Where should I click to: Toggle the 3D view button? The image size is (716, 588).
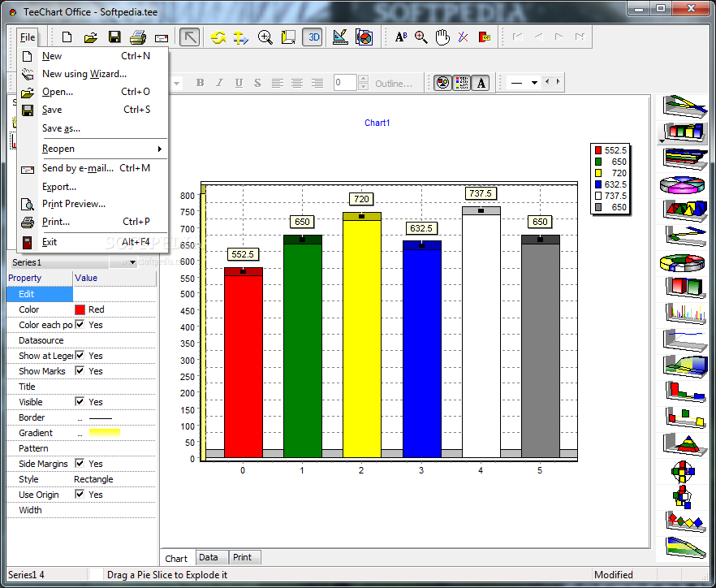click(x=313, y=37)
